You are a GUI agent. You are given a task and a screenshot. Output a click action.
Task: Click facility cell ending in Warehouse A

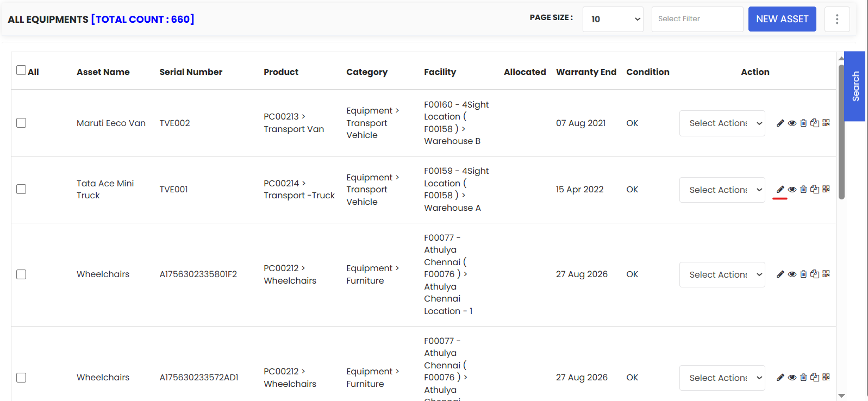coord(457,190)
